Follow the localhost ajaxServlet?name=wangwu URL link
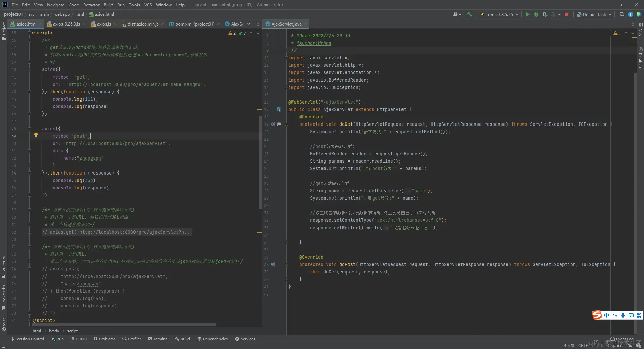The width and height of the screenshot is (644, 349). (x=134, y=84)
